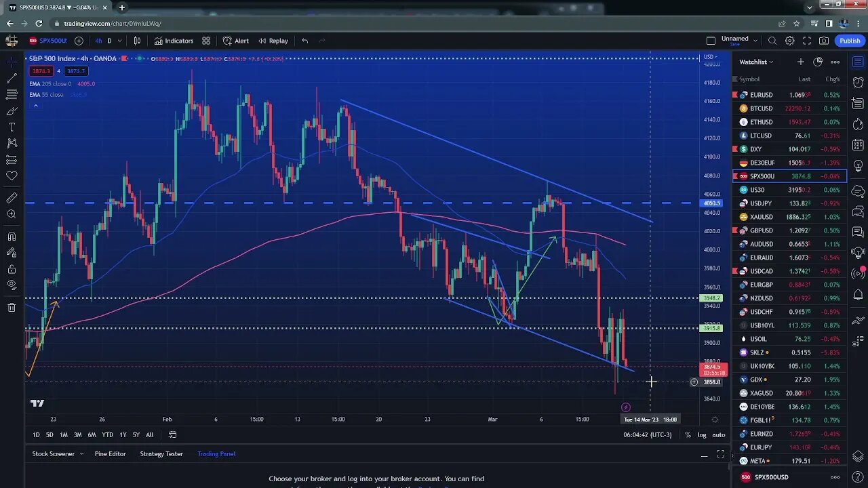Open the watchlist advanced view pie icon
Viewport: 868px width, 488px height.
(818, 62)
